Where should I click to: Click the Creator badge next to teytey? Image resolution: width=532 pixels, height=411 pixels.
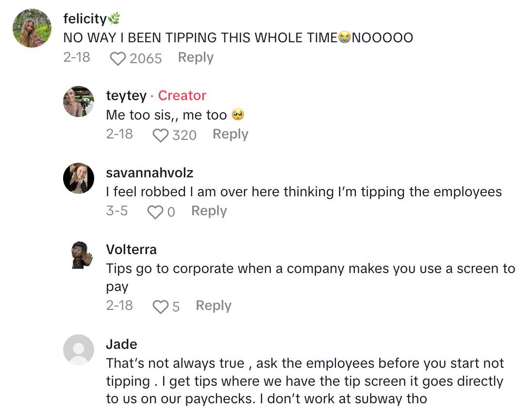point(182,96)
